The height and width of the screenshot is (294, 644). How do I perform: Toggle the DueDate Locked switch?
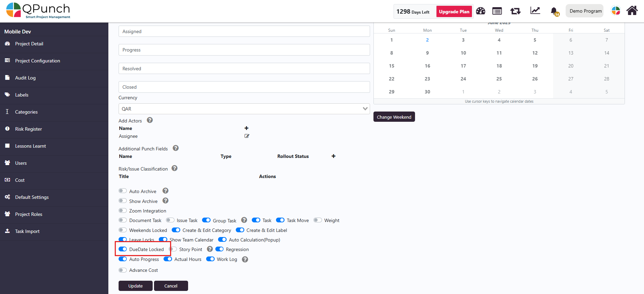pos(123,249)
